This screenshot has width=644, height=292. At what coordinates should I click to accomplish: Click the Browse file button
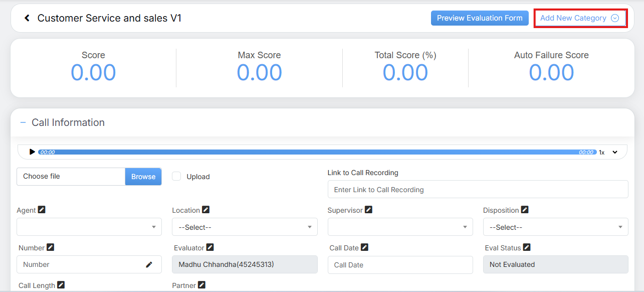143,177
